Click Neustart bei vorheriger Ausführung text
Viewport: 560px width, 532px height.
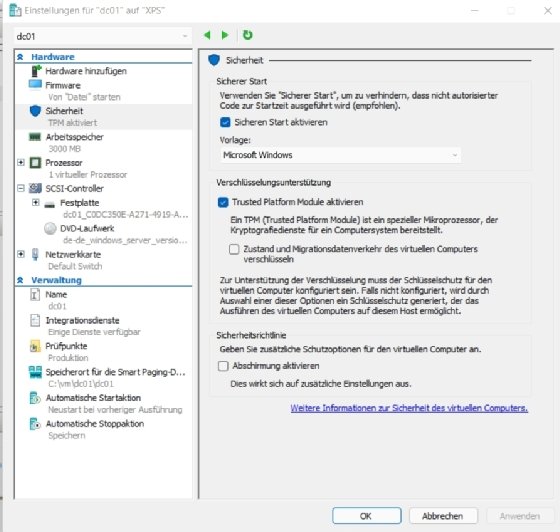click(115, 410)
